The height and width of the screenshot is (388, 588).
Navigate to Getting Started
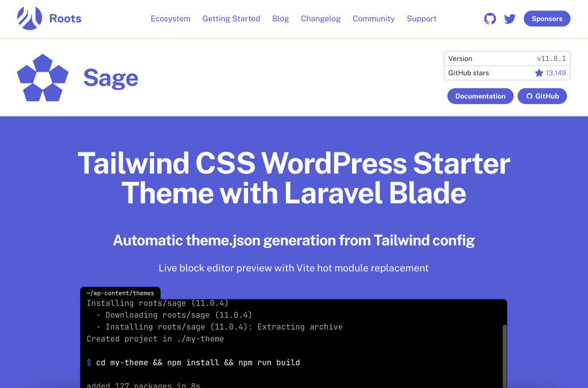(x=231, y=18)
